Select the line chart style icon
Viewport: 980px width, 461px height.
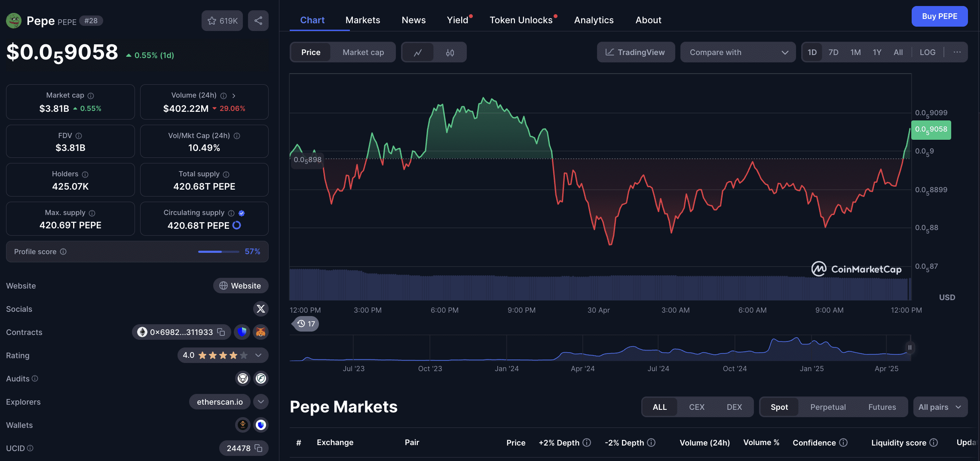point(418,52)
